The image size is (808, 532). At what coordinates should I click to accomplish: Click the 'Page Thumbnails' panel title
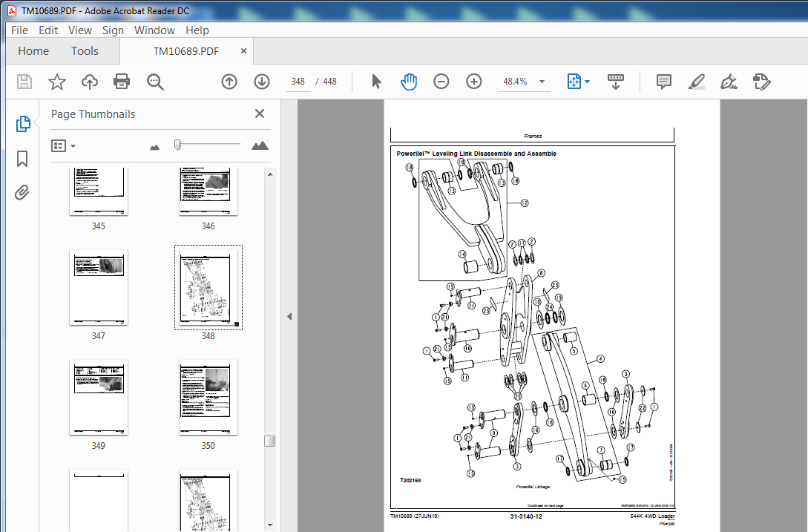point(93,114)
